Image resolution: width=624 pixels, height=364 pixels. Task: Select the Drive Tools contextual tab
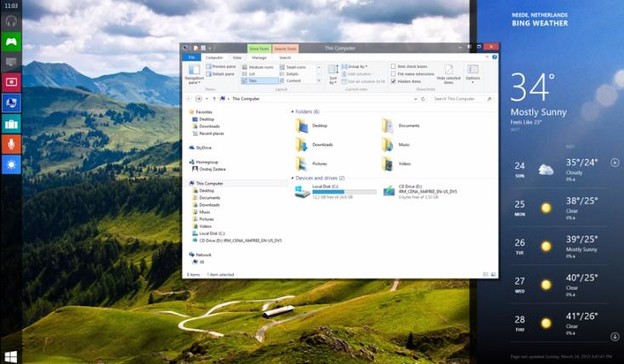pos(259,49)
